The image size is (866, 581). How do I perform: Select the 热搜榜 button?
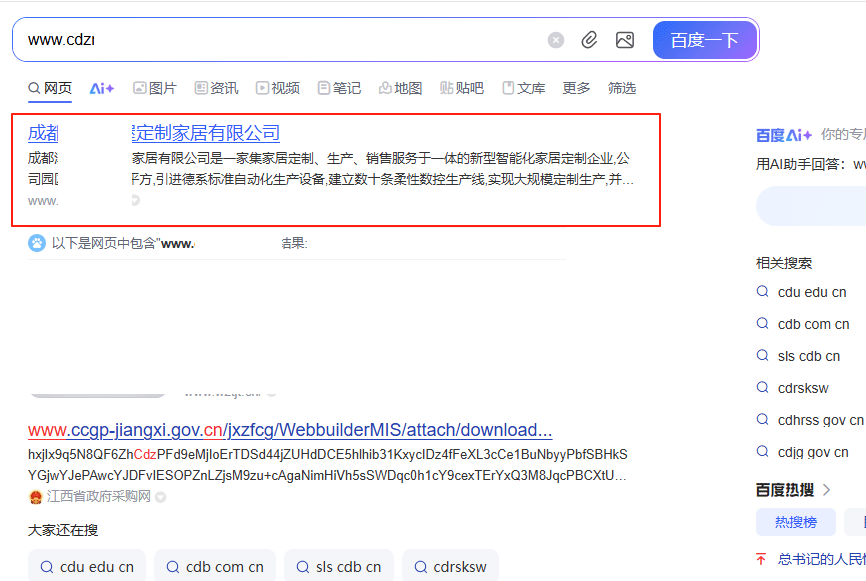(795, 522)
